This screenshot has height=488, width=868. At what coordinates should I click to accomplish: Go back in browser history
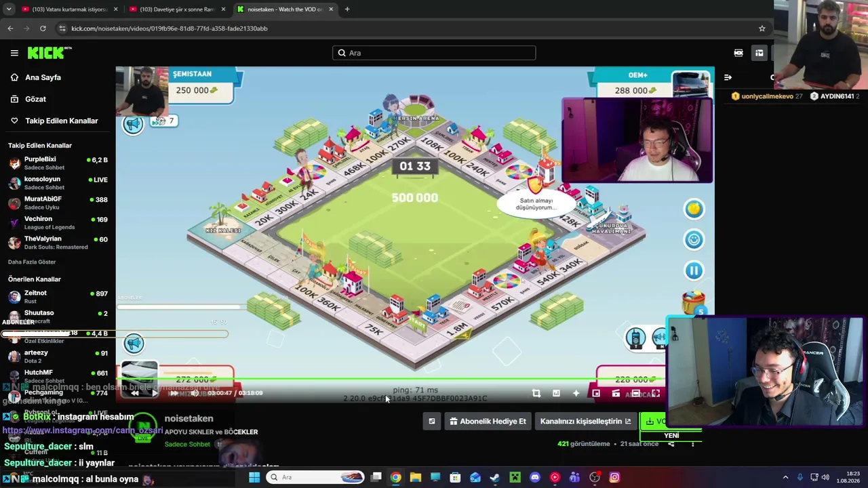[x=10, y=28]
